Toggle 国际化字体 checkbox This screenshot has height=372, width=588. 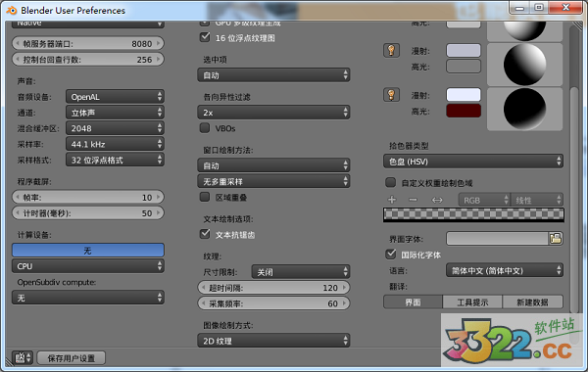[x=391, y=255]
